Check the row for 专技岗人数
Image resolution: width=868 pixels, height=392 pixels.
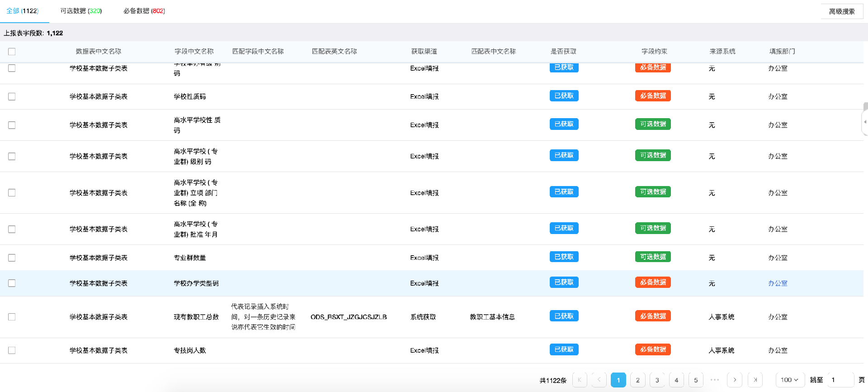[x=12, y=350]
